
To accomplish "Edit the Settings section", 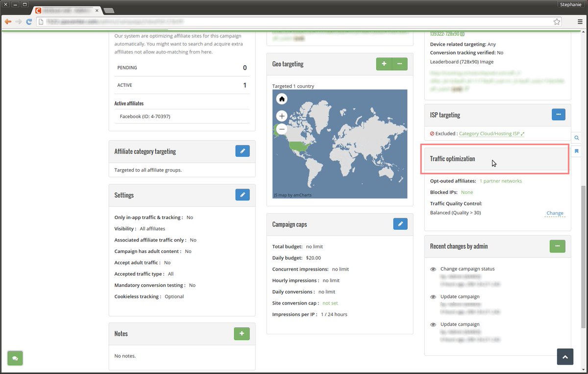I will pos(243,195).
